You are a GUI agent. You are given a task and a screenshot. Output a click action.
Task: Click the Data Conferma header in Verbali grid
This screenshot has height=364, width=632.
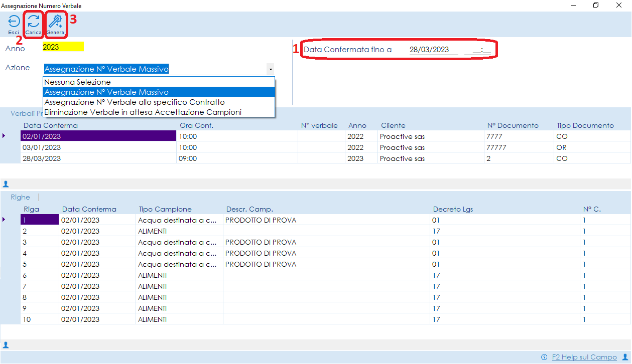pos(51,125)
